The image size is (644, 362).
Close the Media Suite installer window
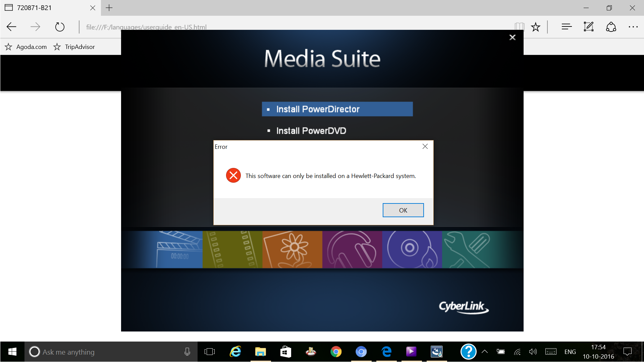click(x=512, y=37)
